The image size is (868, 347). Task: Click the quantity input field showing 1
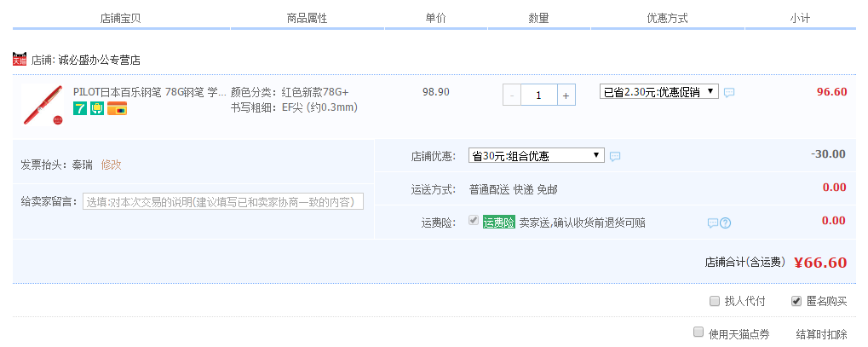coord(538,95)
